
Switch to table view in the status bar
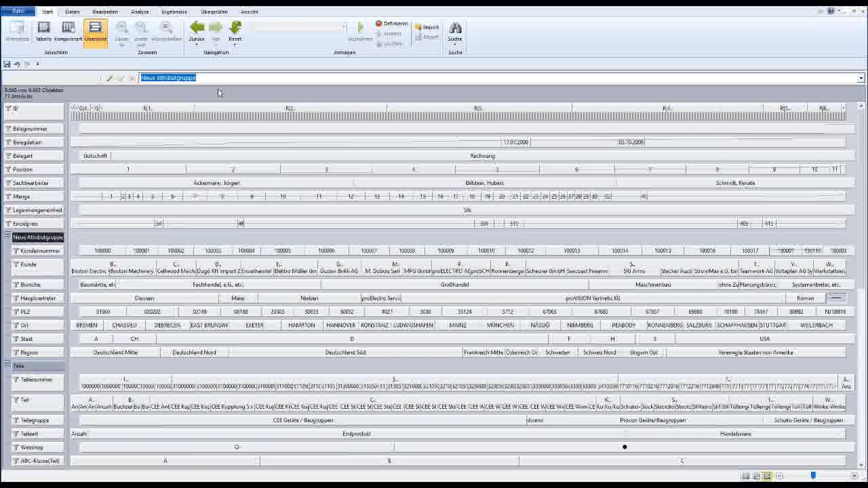(x=746, y=476)
